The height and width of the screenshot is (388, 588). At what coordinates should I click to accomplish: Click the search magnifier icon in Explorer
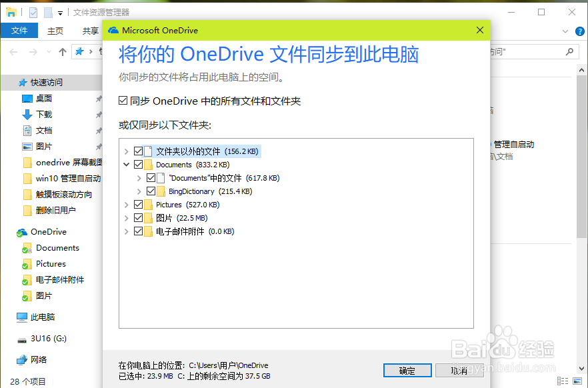click(x=569, y=51)
